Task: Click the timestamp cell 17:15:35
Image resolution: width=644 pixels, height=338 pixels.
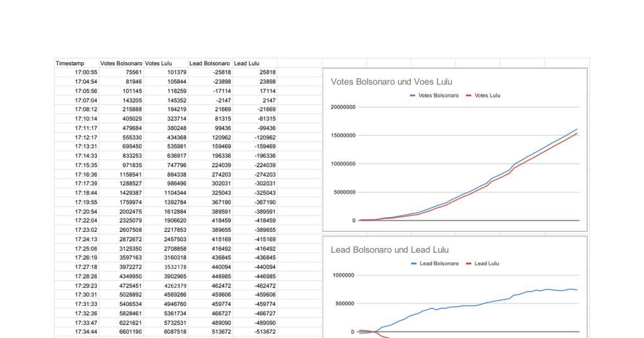Action: click(x=77, y=165)
